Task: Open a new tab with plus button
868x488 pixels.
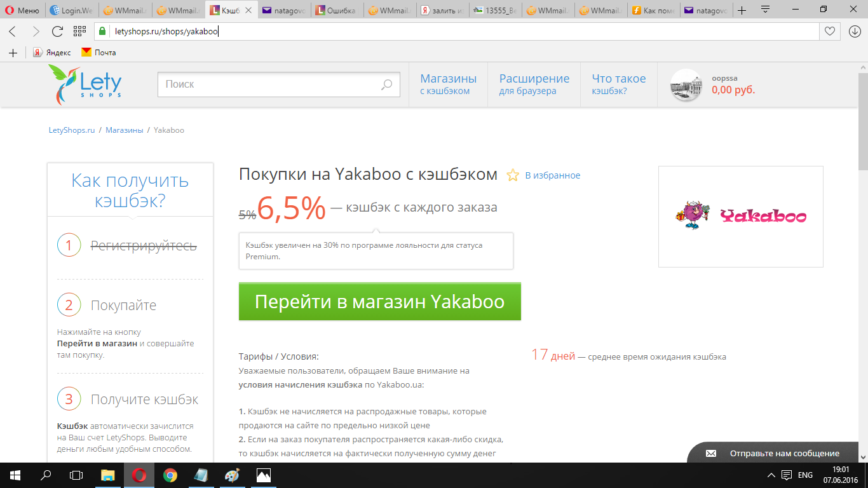Action: point(742,10)
